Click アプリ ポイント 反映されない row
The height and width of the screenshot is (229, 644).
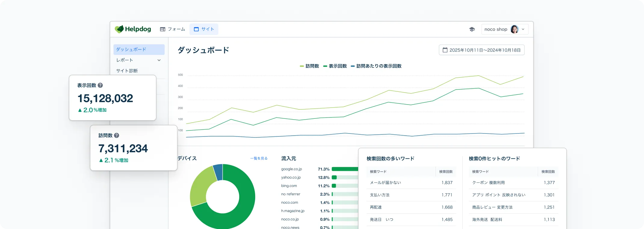513,195
